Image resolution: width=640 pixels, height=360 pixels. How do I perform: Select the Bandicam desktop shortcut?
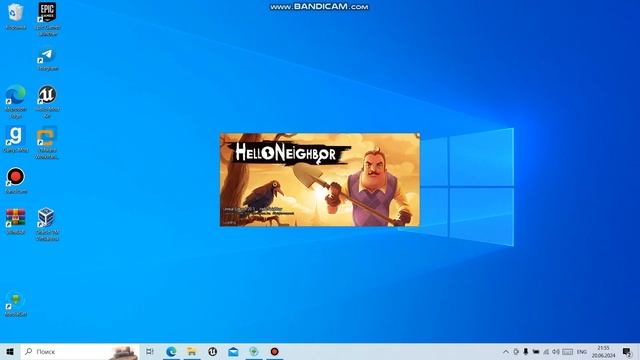tap(16, 180)
